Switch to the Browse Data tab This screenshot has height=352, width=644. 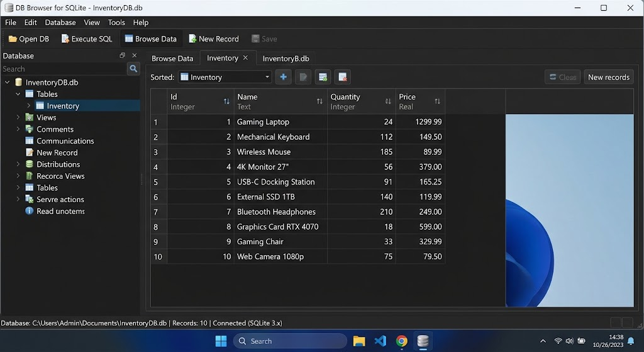(x=172, y=59)
